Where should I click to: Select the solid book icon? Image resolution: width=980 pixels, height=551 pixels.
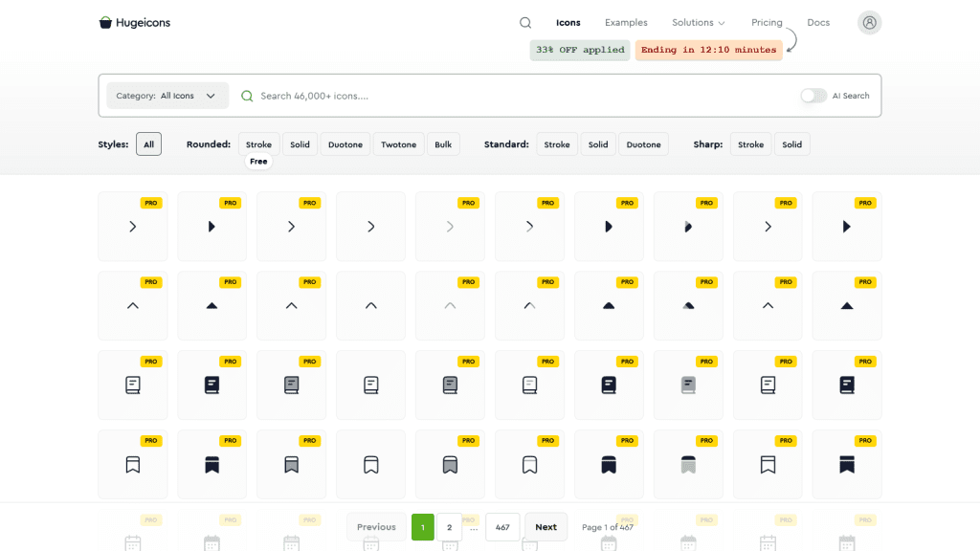212,386
